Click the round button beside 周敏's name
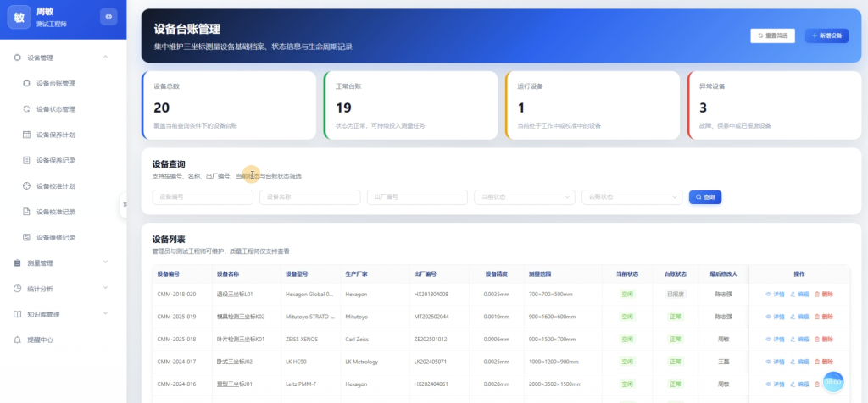 [x=108, y=17]
